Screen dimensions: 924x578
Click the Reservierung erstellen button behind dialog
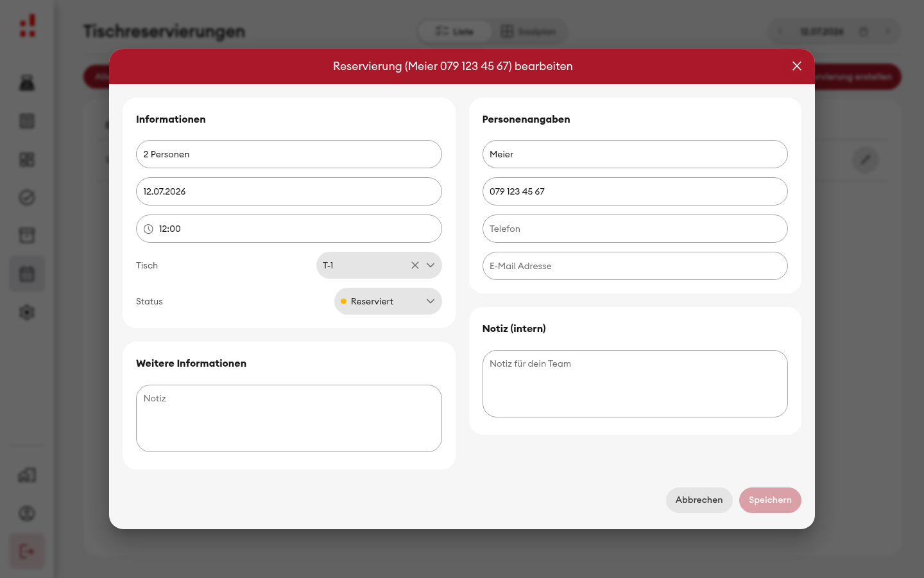point(857,76)
